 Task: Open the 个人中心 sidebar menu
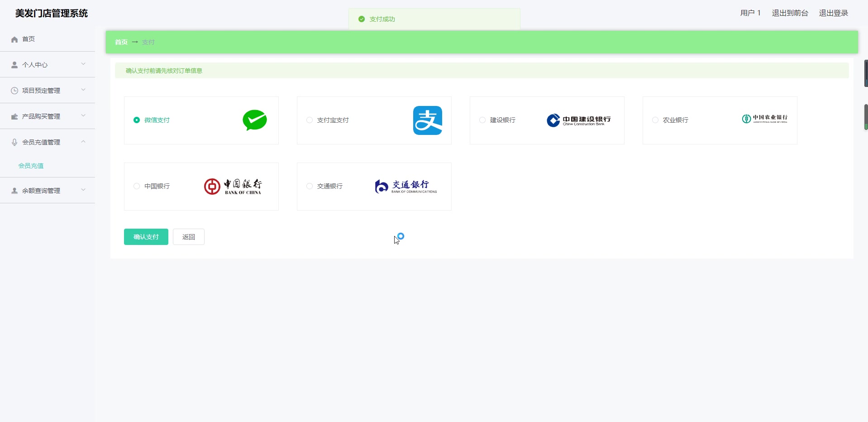pos(48,65)
